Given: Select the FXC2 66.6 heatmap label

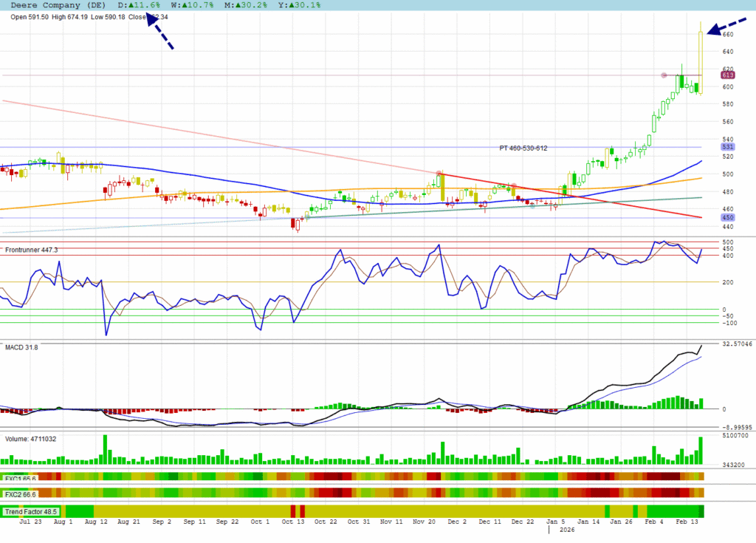Looking at the screenshot, I should click(21, 494).
